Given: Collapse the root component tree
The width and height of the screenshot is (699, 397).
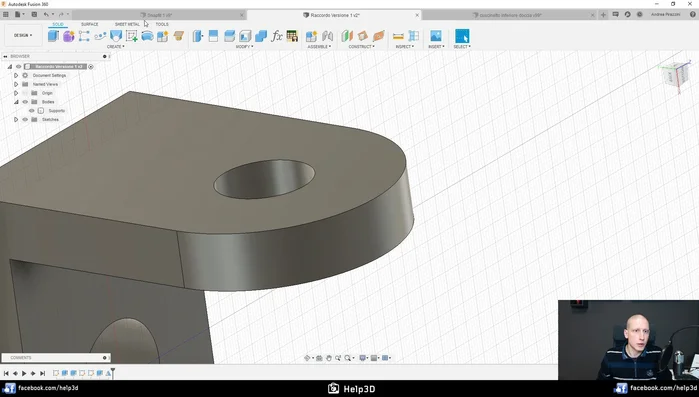Looking at the screenshot, I should tap(9, 66).
